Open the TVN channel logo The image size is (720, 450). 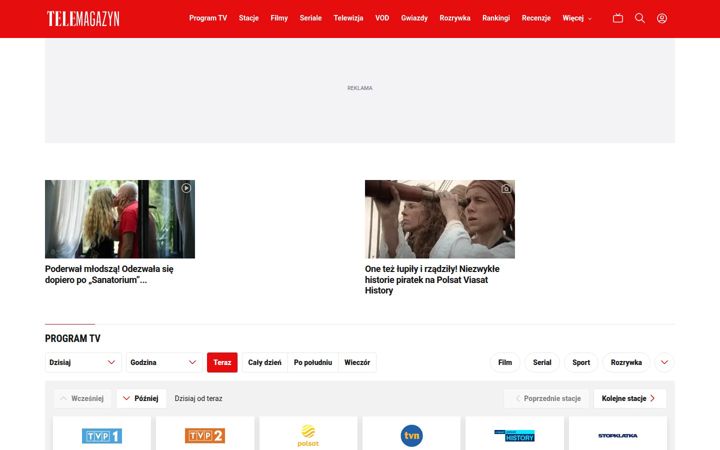(411, 435)
